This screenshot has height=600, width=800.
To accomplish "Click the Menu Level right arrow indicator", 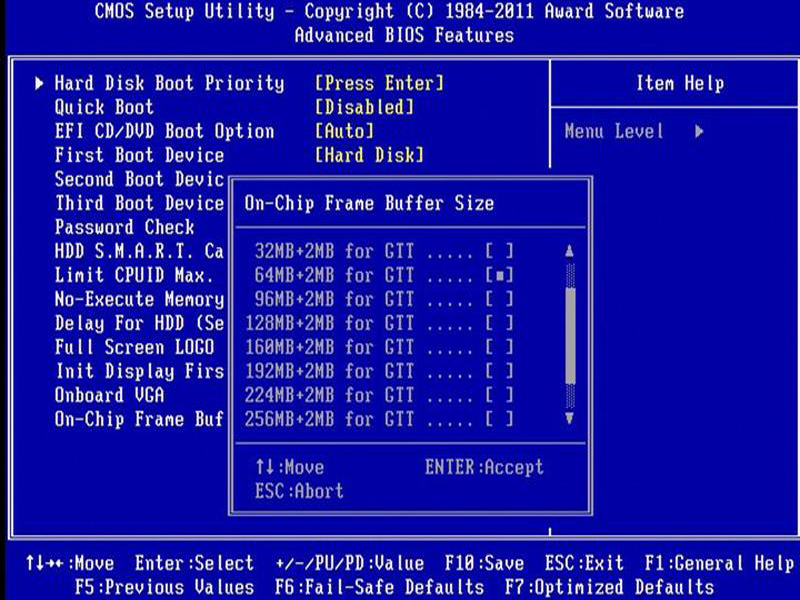I will click(x=700, y=131).
